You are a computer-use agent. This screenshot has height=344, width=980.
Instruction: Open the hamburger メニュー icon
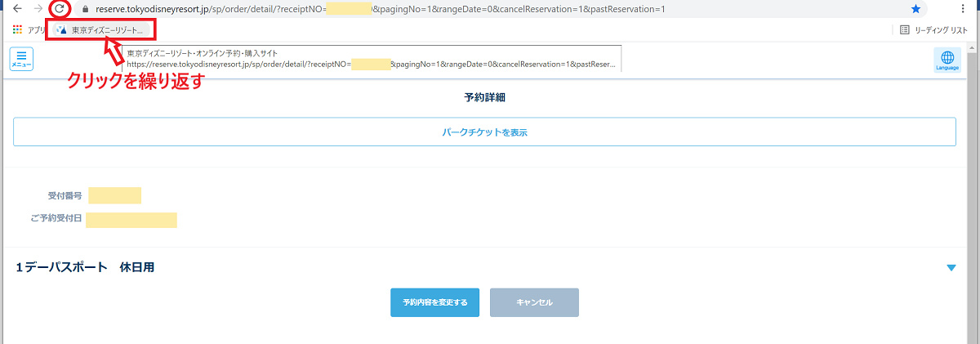tap(21, 60)
